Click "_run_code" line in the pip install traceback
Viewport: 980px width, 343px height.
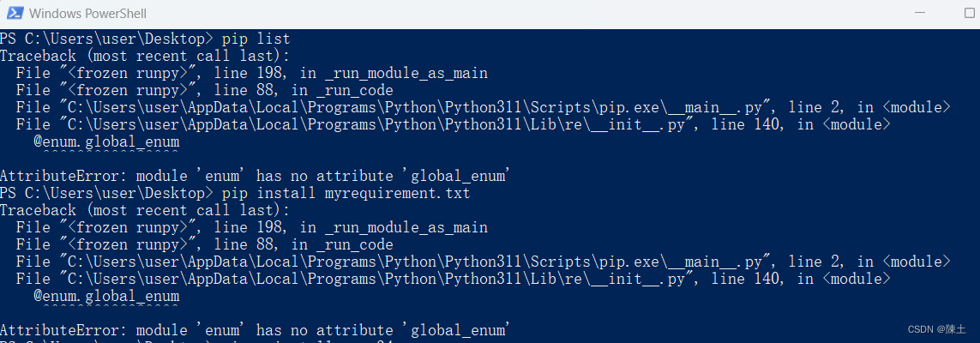pos(204,244)
